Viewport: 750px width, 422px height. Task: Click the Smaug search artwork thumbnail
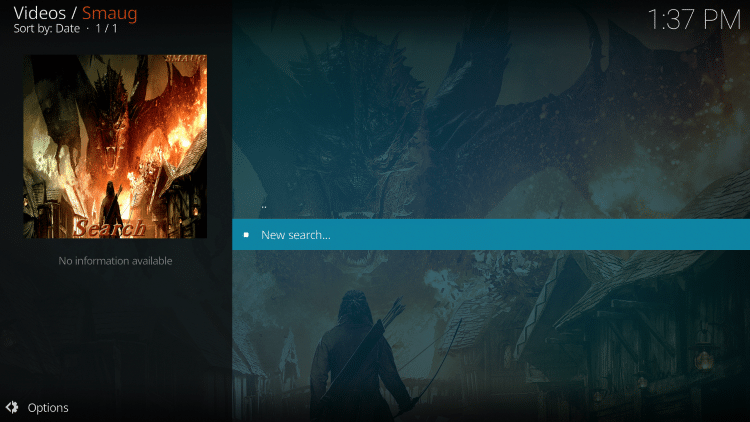115,146
